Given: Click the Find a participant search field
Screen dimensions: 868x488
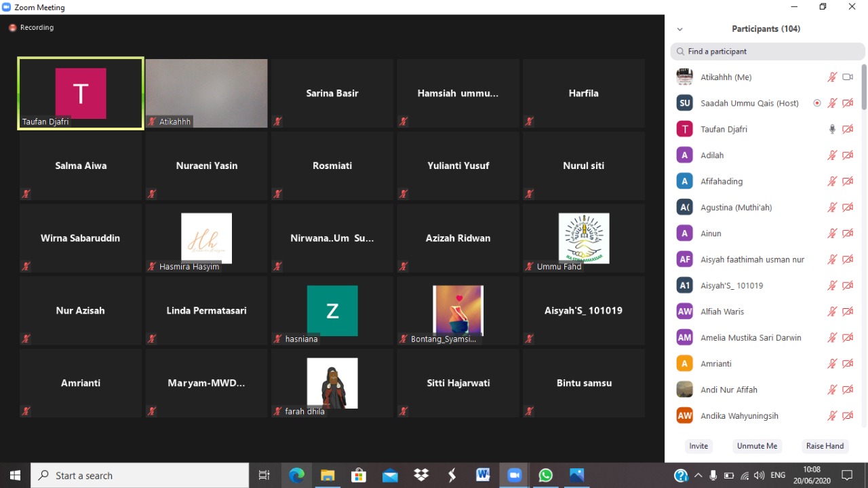Looking at the screenshot, I should click(768, 52).
